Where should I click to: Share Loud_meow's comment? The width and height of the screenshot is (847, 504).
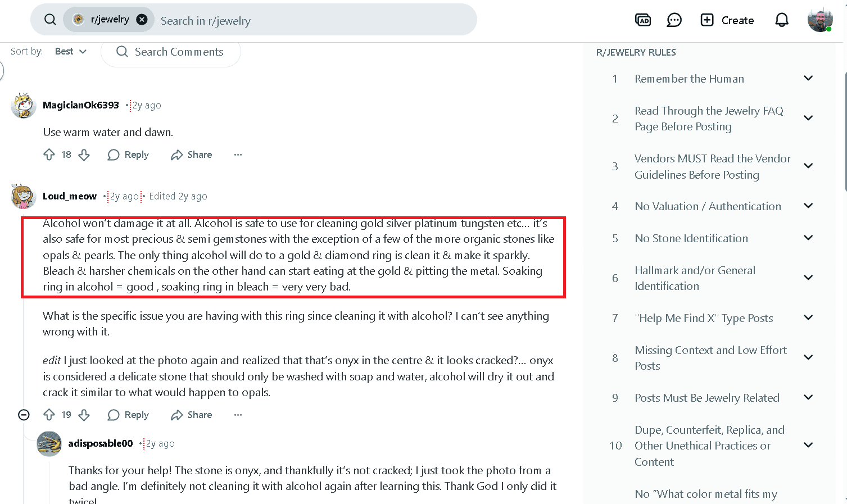[x=192, y=415]
